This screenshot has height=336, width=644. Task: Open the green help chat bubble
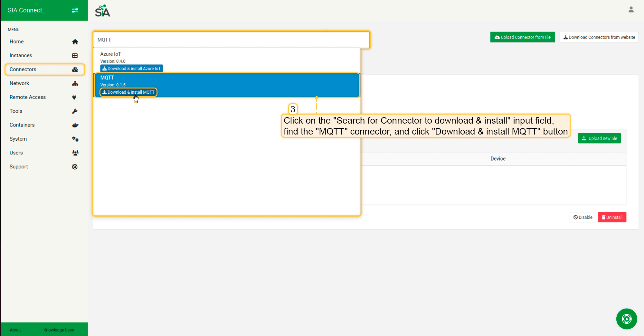[x=626, y=319]
